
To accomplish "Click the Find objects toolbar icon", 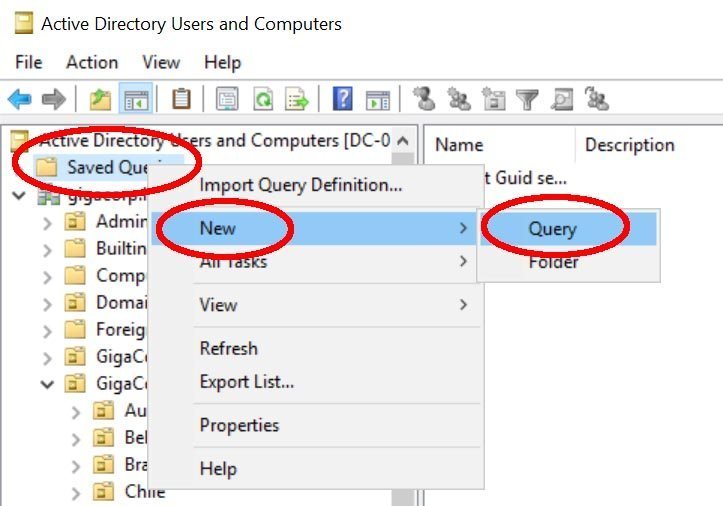I will coord(562,99).
